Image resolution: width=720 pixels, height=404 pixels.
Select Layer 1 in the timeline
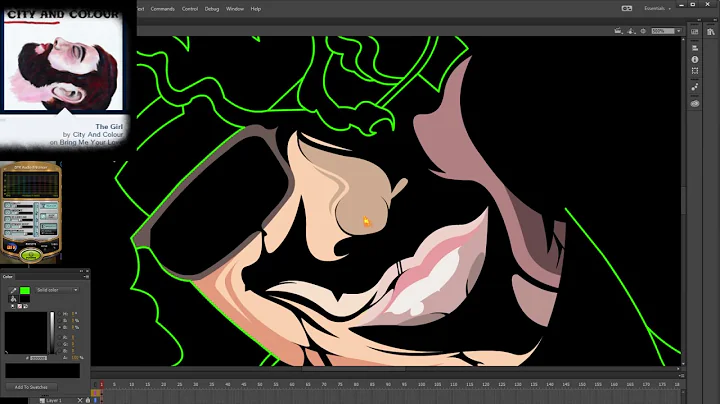tap(54, 400)
